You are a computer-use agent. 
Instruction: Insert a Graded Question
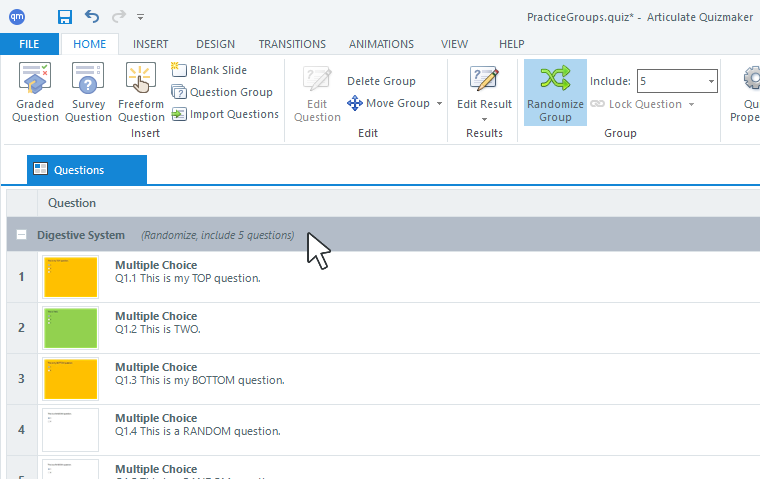tap(35, 92)
